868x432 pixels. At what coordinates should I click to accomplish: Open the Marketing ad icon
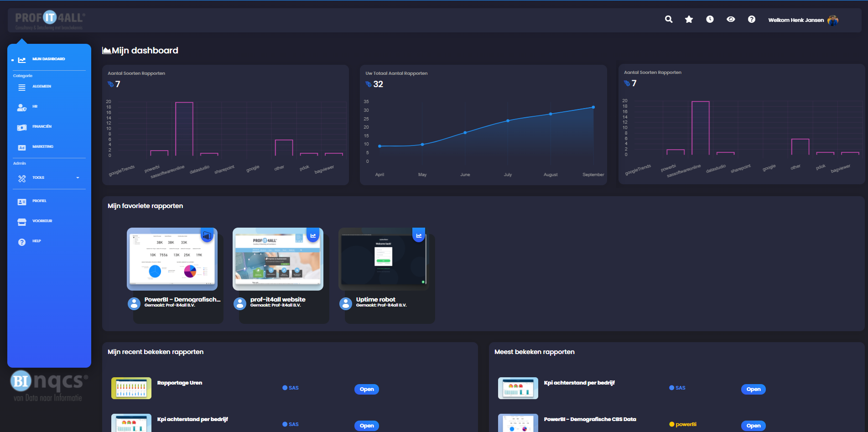[22, 147]
